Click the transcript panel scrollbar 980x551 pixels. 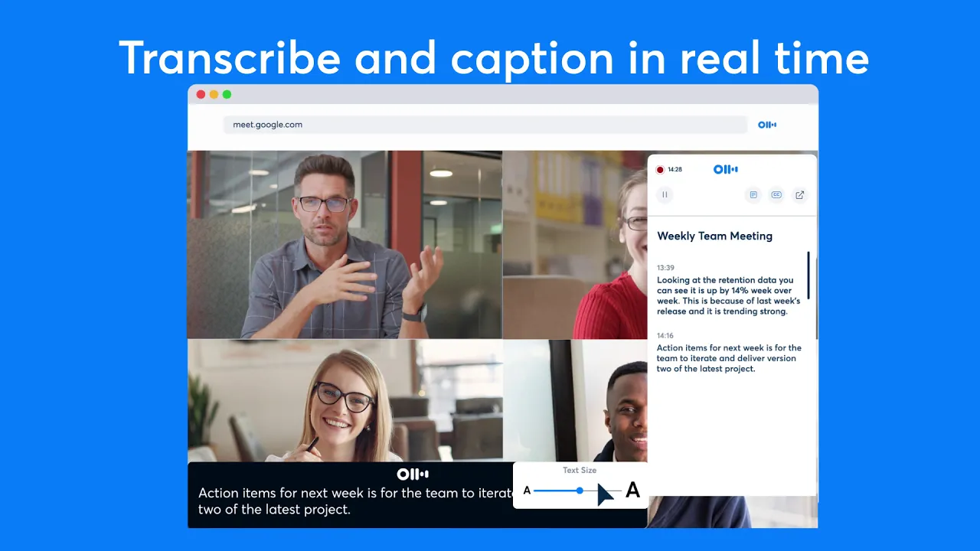[x=808, y=275]
